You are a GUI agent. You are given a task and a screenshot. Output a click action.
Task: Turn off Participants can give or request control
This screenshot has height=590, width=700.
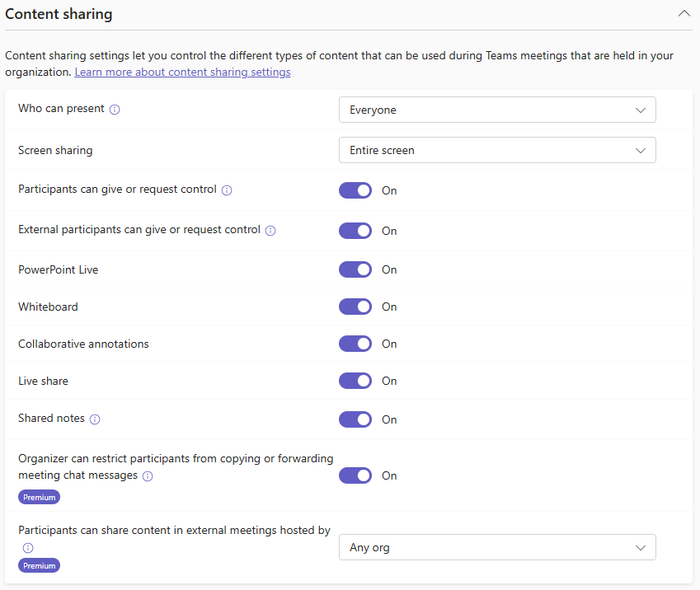click(x=355, y=190)
